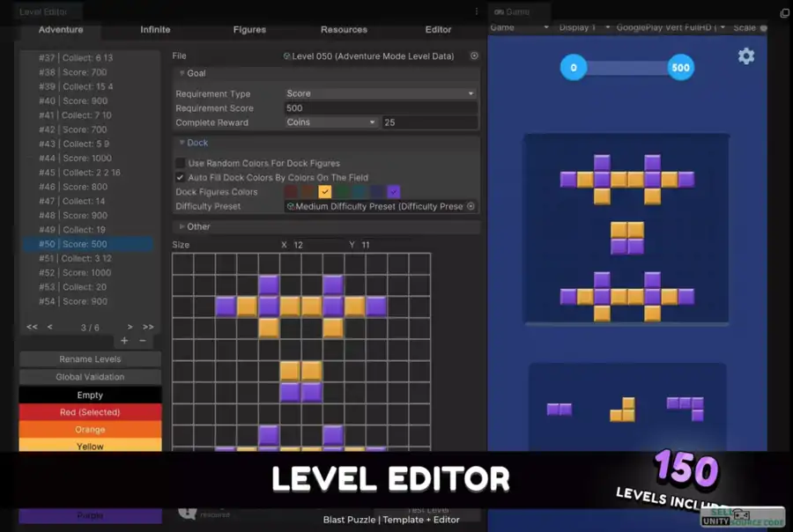Viewport: 793px width, 532px height.
Task: Enable Use Random Colors For Dock Figures
Action: click(x=181, y=163)
